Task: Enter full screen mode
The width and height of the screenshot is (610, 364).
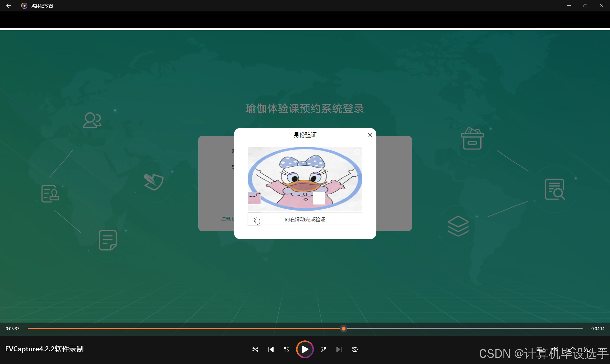Action: tap(571, 349)
